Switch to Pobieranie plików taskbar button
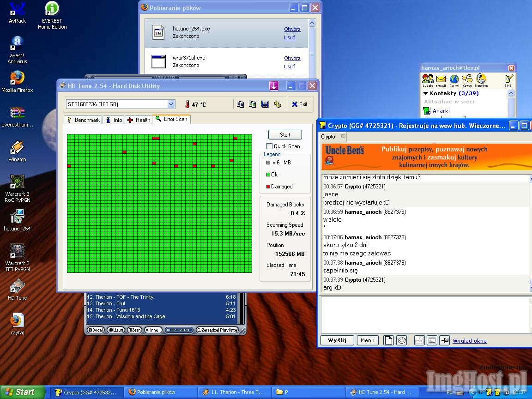The height and width of the screenshot is (399, 532). tap(160, 392)
